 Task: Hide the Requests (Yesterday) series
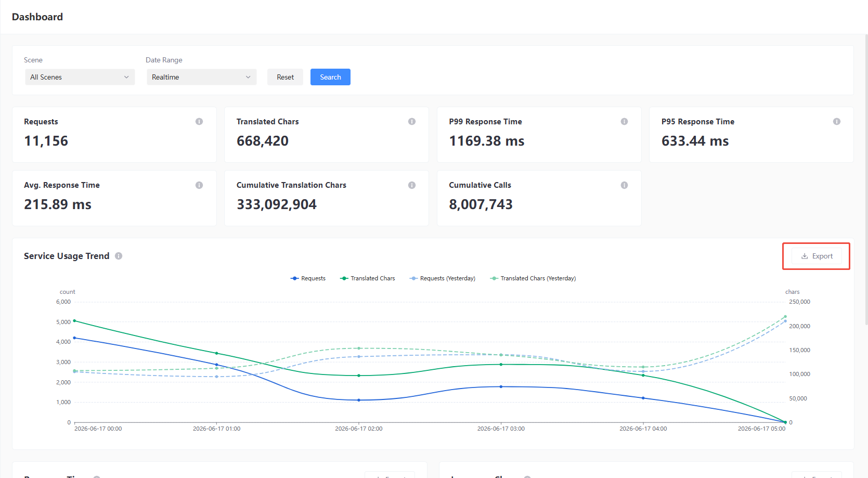coord(443,278)
